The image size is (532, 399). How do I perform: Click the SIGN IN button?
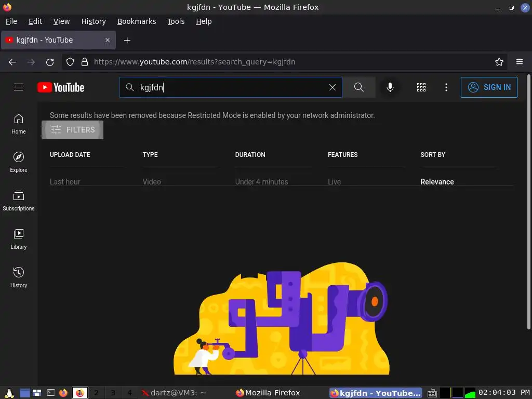489,87
